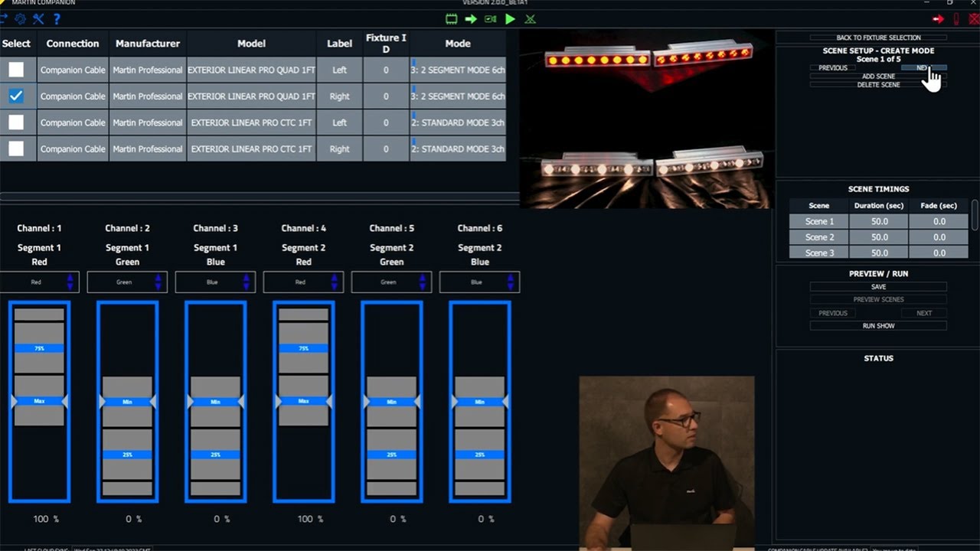Image resolution: width=980 pixels, height=551 pixels.
Task: Click the green memory chip icon
Action: coord(452,19)
